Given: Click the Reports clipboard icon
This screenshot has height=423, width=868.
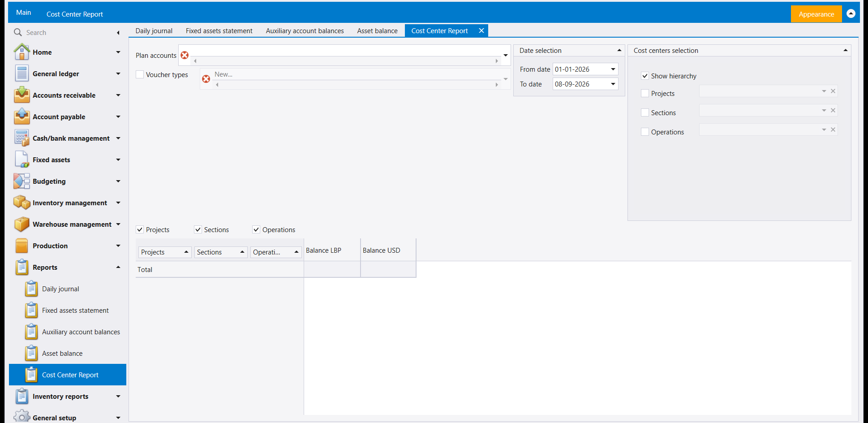Looking at the screenshot, I should tap(21, 267).
